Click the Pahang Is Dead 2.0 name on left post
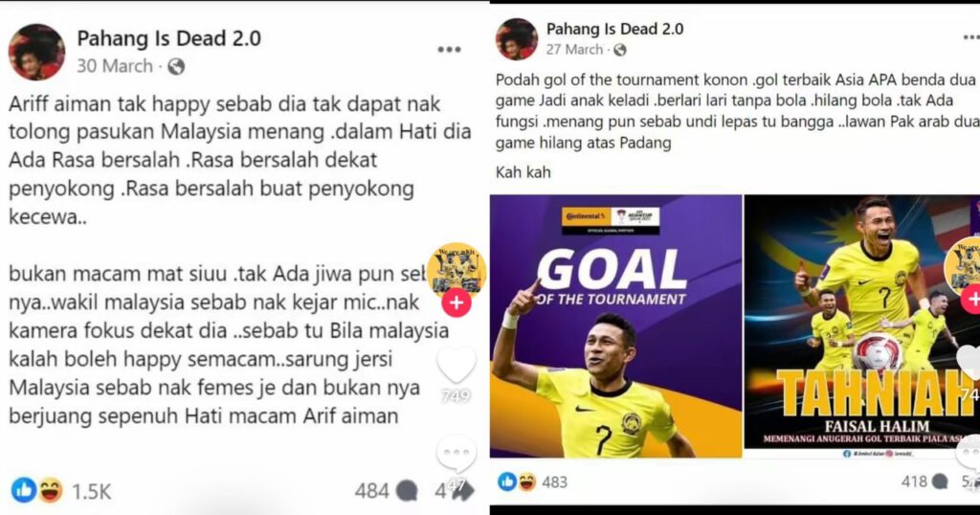The width and height of the screenshot is (980, 515). (168, 38)
